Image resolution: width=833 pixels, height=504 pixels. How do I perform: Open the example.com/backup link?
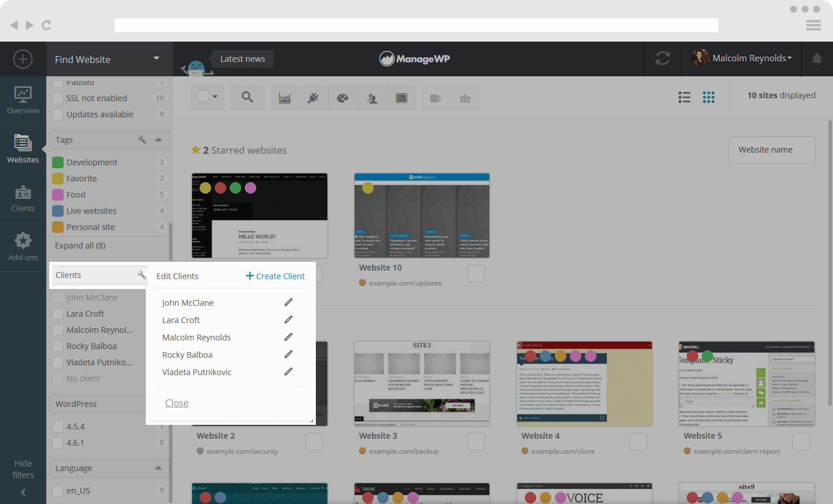[x=404, y=451]
